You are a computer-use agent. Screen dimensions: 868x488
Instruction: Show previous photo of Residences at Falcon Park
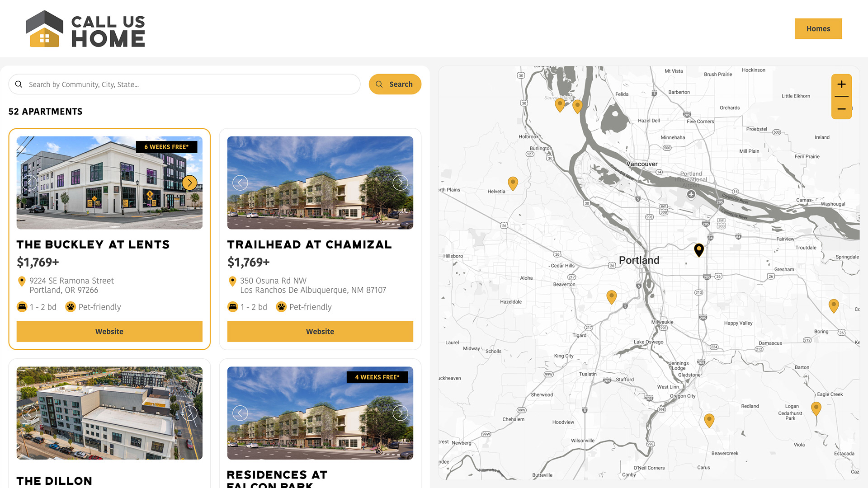tap(240, 413)
